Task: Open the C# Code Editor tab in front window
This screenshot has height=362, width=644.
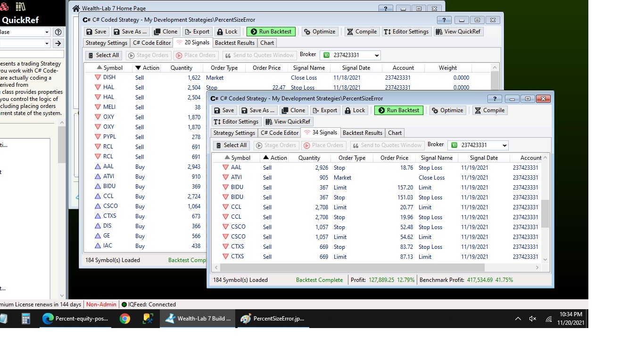Action: click(280, 133)
